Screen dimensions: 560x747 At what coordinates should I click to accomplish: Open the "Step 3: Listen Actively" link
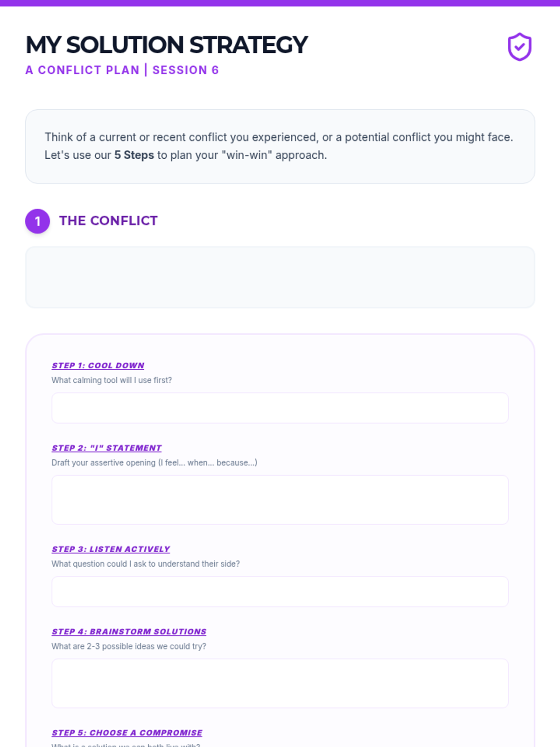click(x=111, y=550)
